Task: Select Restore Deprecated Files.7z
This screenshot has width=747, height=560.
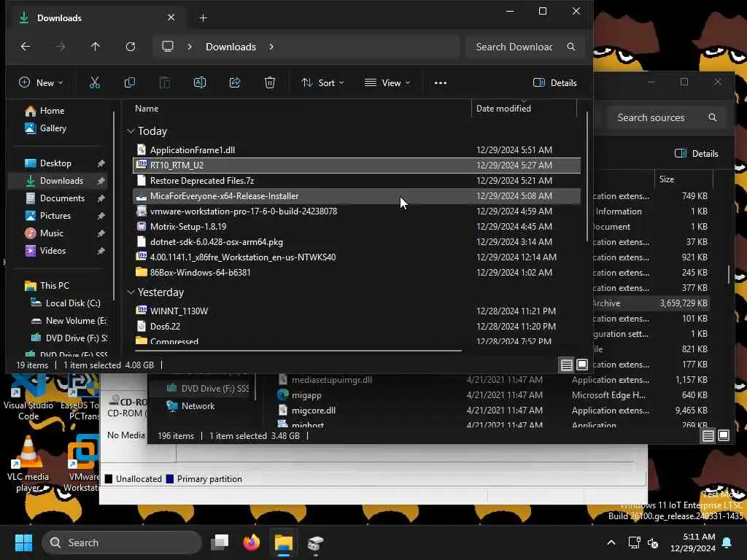Action: tap(356, 181)
